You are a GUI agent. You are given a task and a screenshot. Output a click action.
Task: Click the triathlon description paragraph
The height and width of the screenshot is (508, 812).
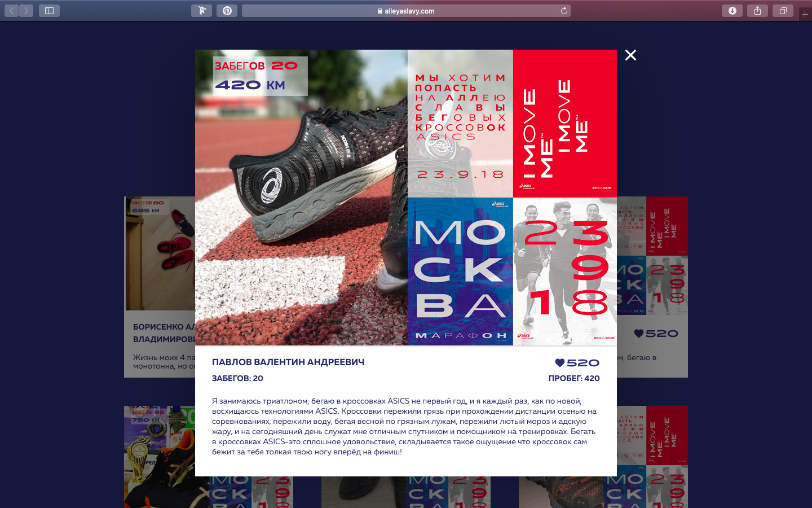tap(404, 426)
